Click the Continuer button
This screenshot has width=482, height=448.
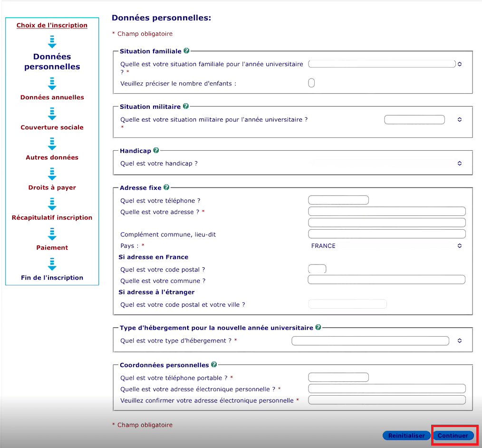pos(453,436)
